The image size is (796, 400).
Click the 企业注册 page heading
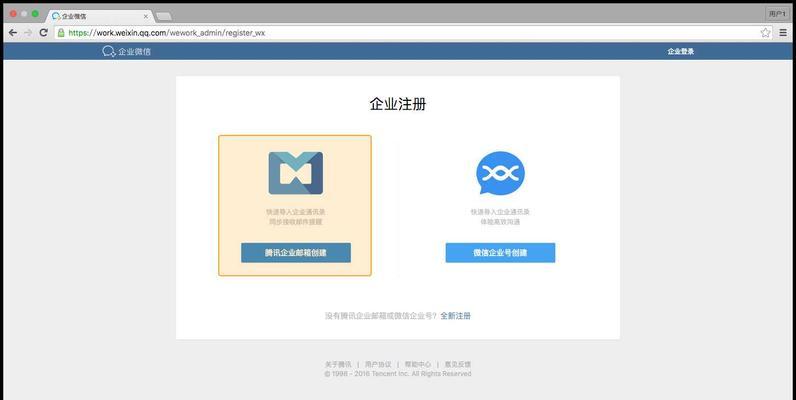(398, 104)
